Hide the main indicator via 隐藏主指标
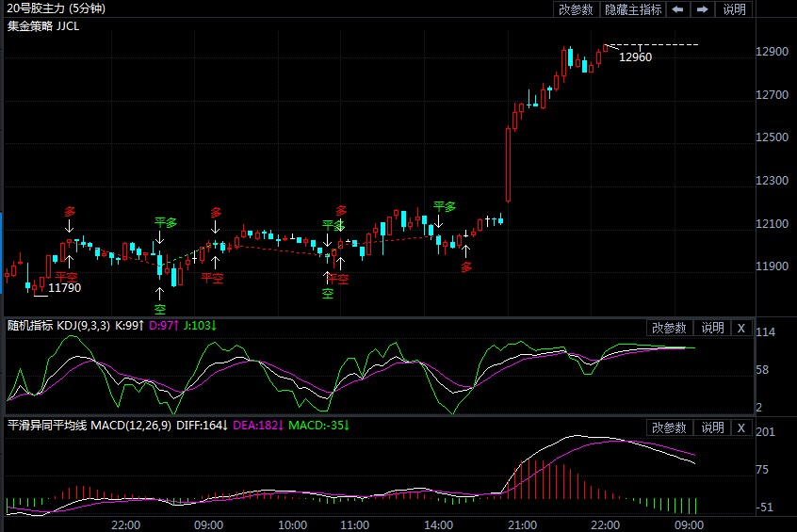Image resolution: width=797 pixels, height=532 pixels. 632,9
